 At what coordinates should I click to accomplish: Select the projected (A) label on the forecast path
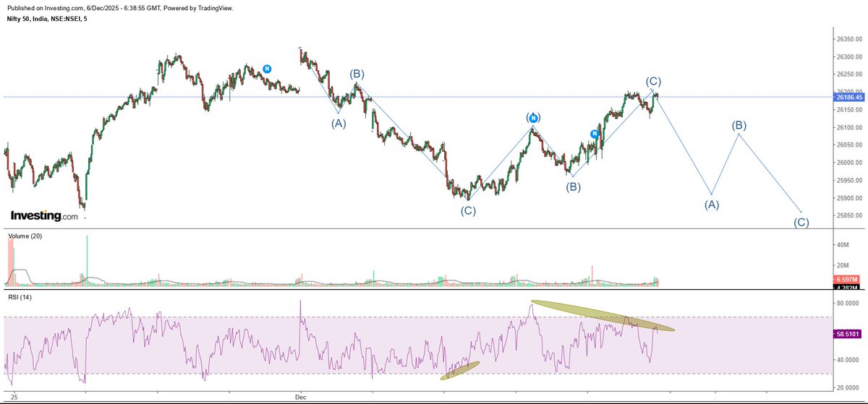712,205
